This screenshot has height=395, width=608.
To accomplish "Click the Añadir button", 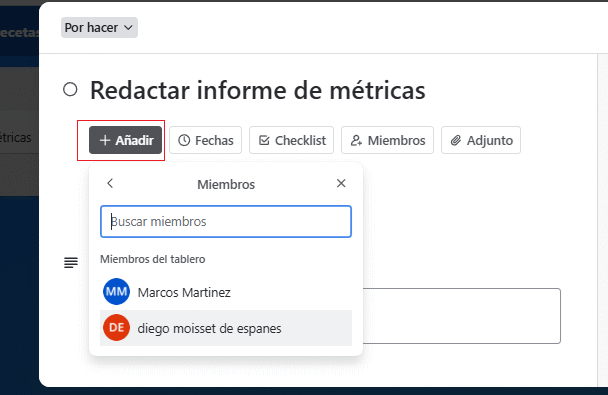I will coord(125,140).
